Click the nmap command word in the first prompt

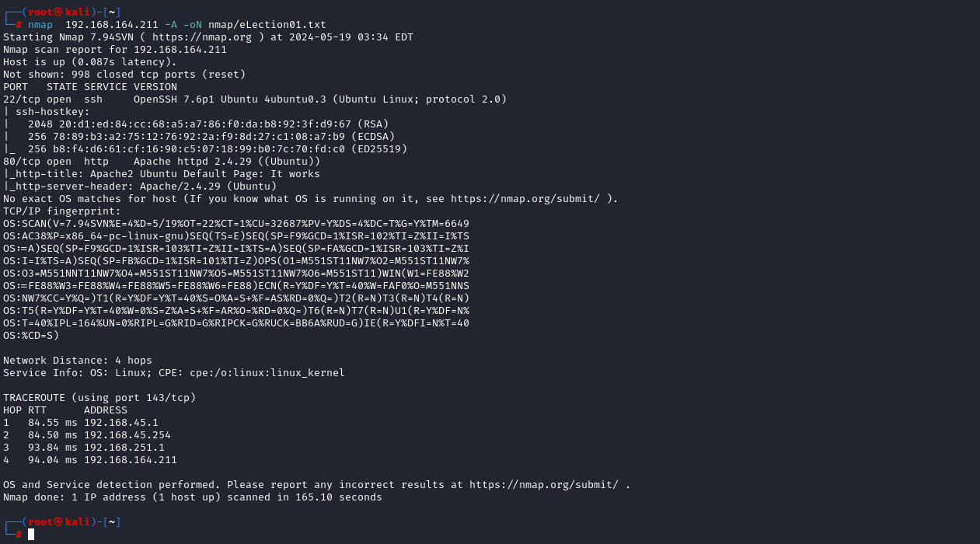[x=40, y=25]
